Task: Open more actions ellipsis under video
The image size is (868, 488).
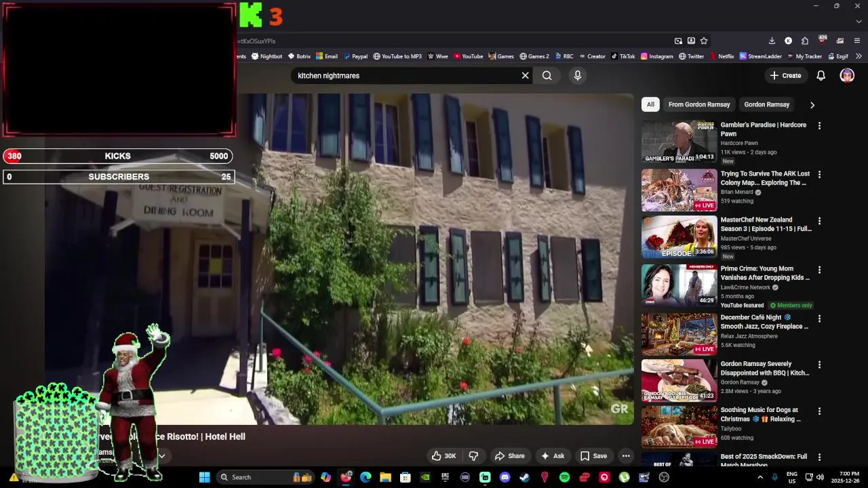Action: (x=626, y=456)
